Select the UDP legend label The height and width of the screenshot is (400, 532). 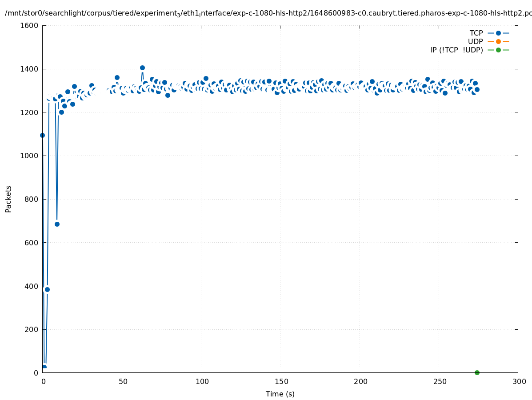[x=475, y=41]
